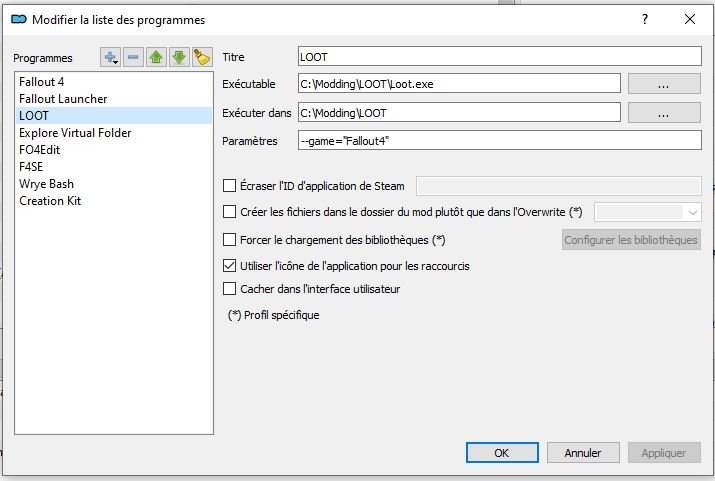The width and height of the screenshot is (715, 481).
Task: Click the broom icon to reset the list
Action: 200,58
